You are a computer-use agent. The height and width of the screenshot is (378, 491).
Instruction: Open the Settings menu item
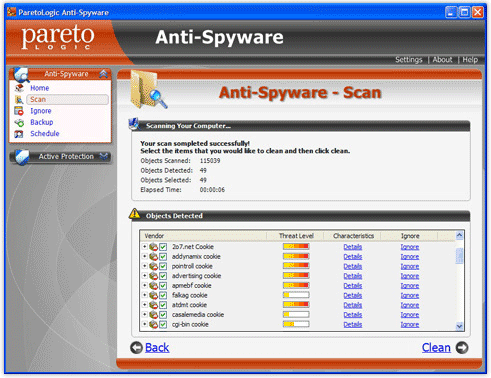409,60
